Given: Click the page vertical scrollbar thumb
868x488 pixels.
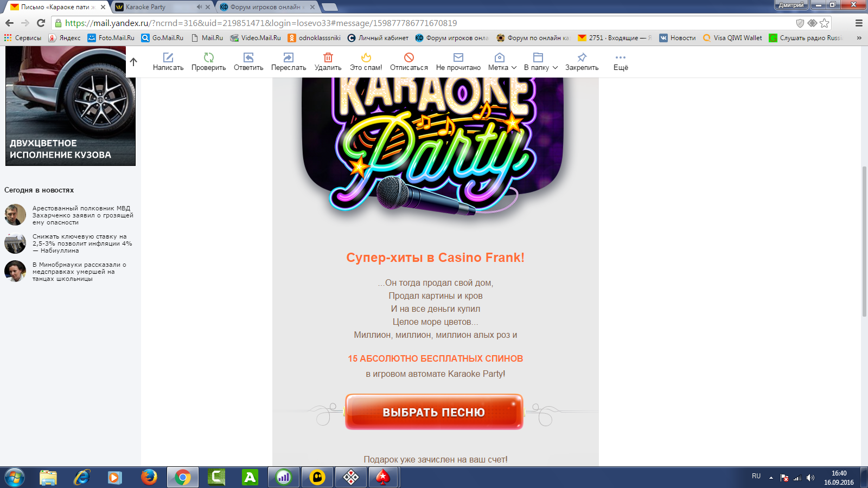Looking at the screenshot, I should [x=864, y=241].
